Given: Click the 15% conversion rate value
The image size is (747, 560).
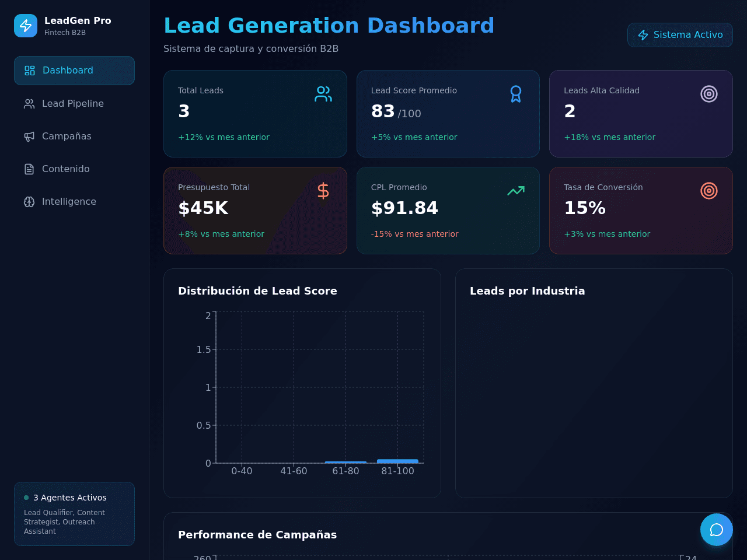Looking at the screenshot, I should point(585,208).
